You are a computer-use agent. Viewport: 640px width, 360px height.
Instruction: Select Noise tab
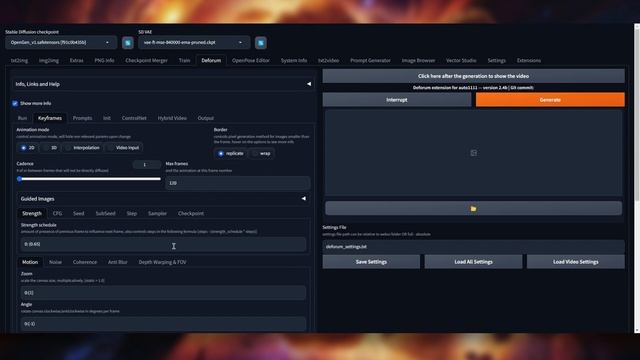tap(55, 262)
